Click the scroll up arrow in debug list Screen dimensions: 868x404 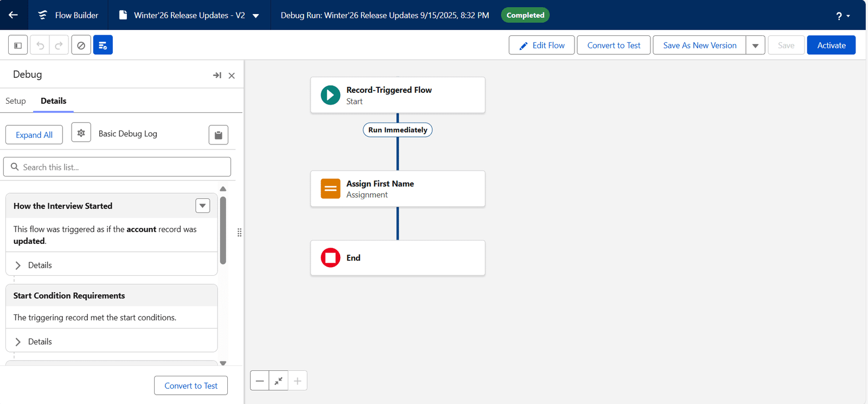[x=223, y=189]
